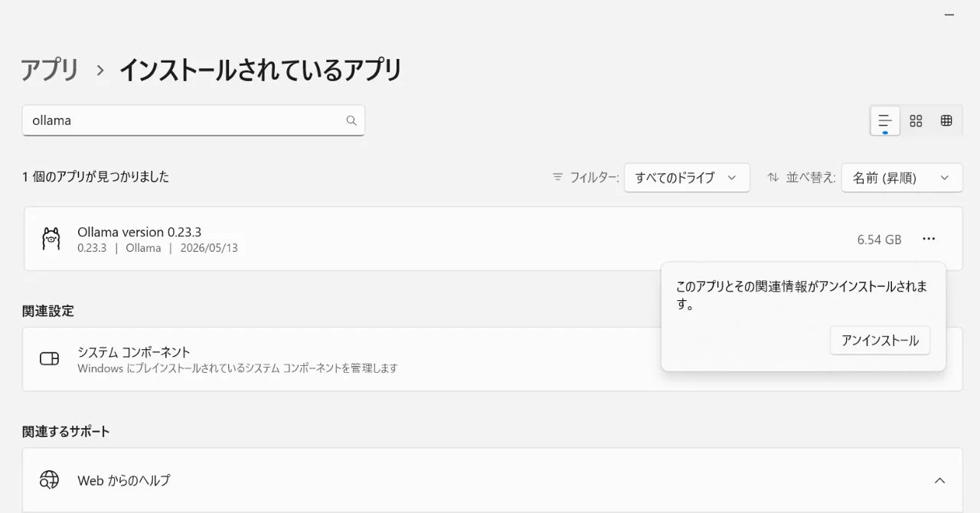The width and height of the screenshot is (980, 513).
Task: Open the すべてのドライブ filter dropdown
Action: point(687,177)
